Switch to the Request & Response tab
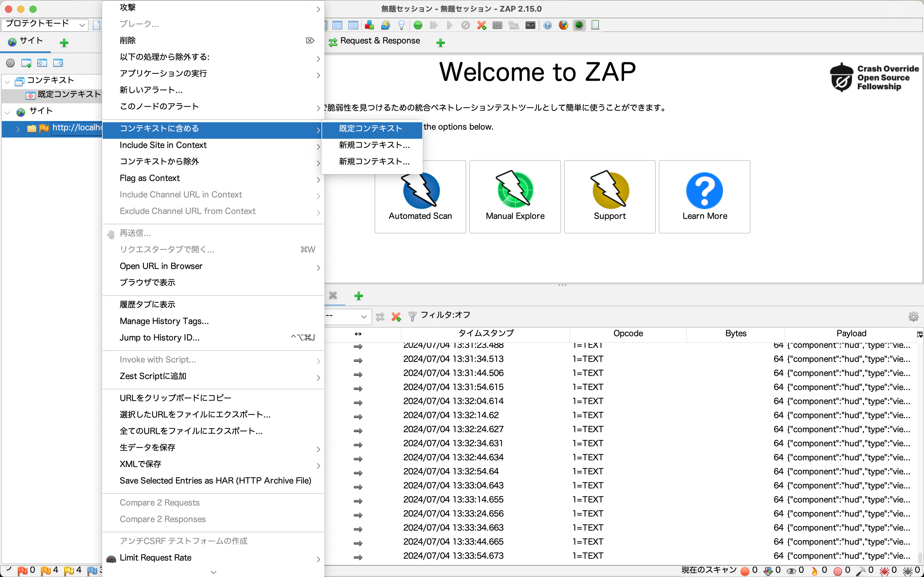 380,41
